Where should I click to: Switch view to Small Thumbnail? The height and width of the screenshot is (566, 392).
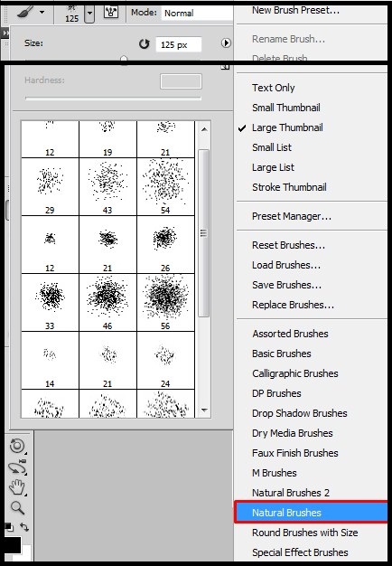tap(286, 108)
